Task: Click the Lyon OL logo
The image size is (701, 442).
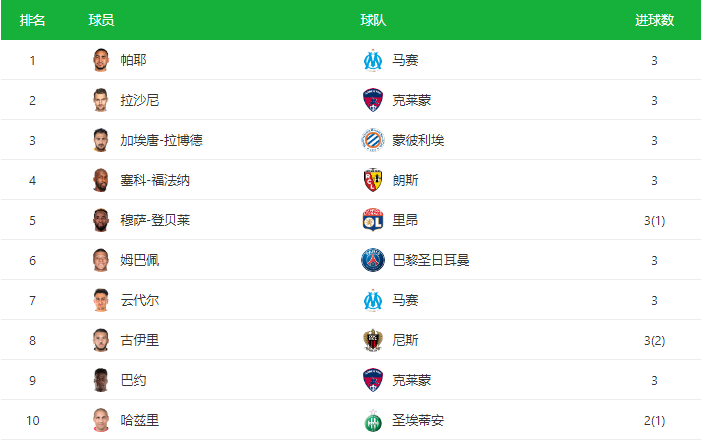Action: pos(373,220)
